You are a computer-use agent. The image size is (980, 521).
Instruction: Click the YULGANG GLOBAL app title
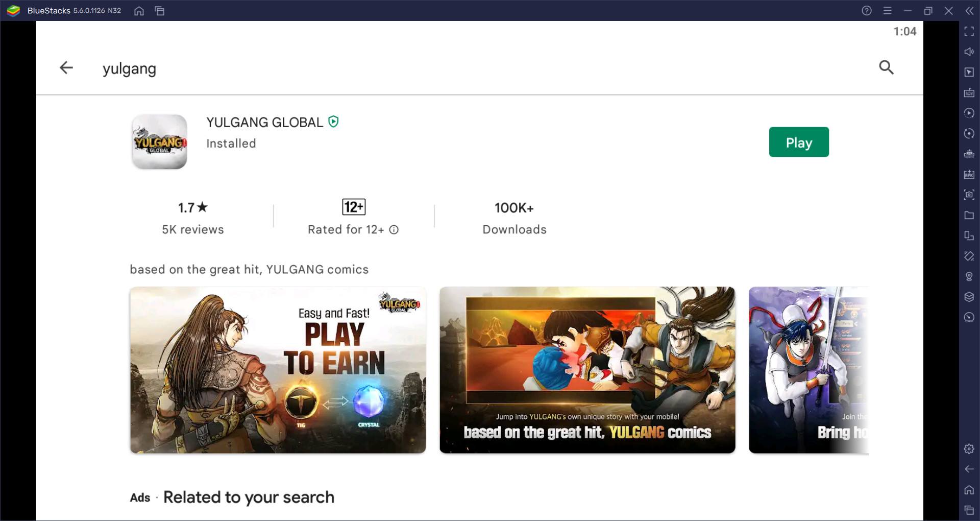pyautogui.click(x=264, y=122)
